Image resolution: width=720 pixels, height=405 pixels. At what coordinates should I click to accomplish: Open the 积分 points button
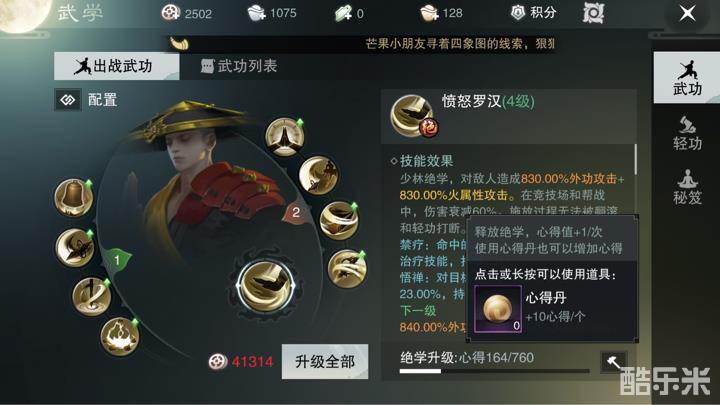(x=534, y=13)
